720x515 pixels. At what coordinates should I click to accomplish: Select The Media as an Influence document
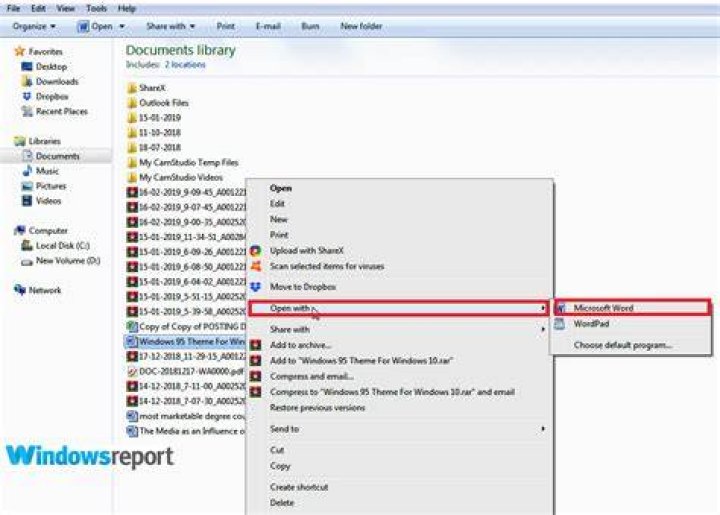(186, 431)
